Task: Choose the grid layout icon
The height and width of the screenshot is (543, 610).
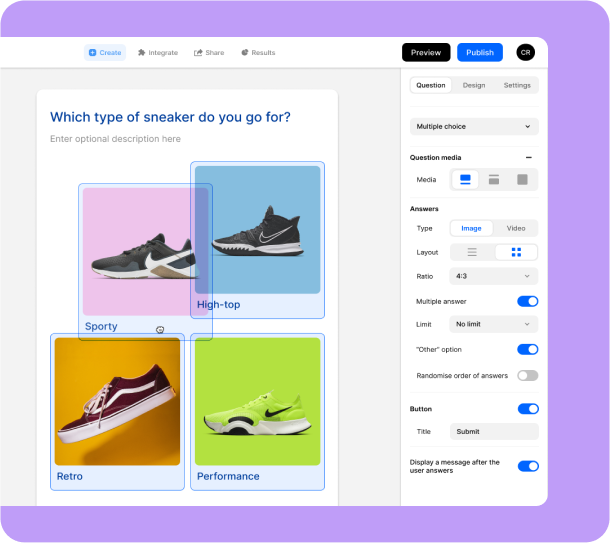Action: 516,252
